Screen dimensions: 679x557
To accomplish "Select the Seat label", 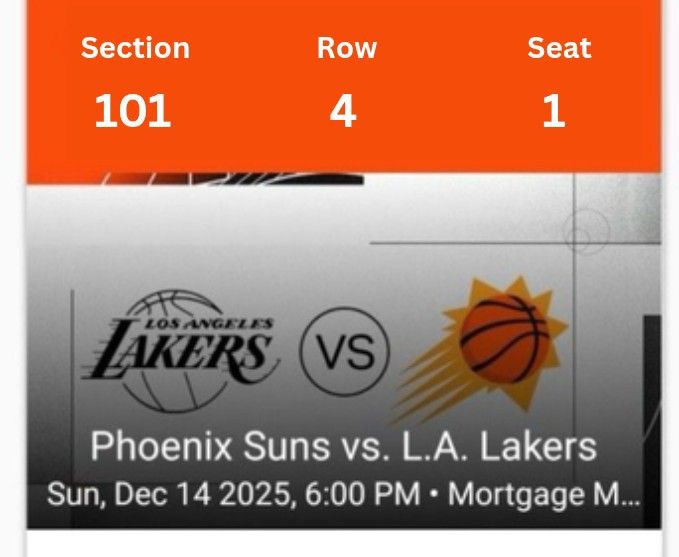I will 559,48.
